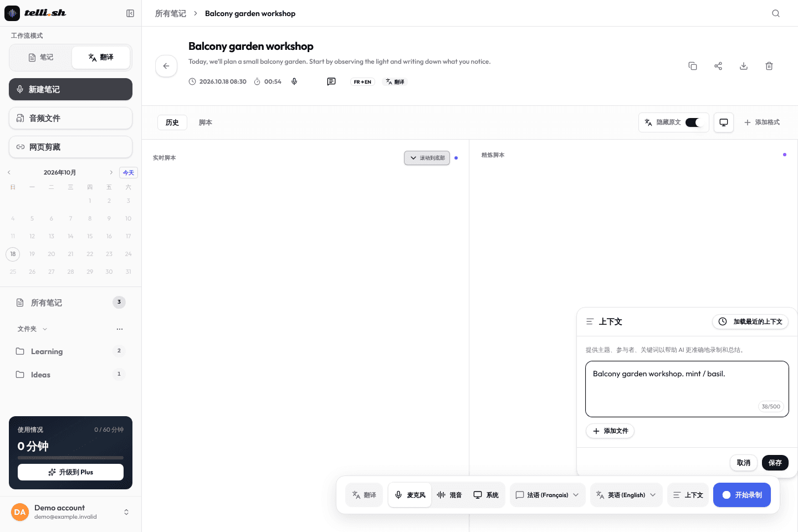Click the FR→EN language badge
This screenshot has height=532, width=798.
362,82
